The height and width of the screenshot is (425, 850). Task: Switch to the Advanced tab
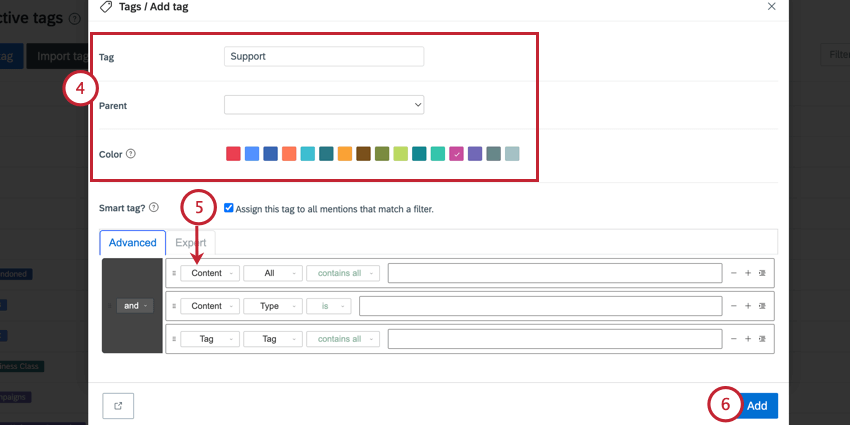tap(133, 242)
